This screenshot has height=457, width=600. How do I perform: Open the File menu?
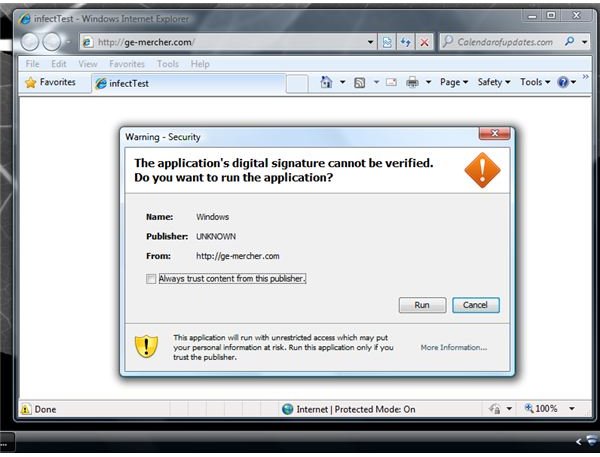point(33,64)
